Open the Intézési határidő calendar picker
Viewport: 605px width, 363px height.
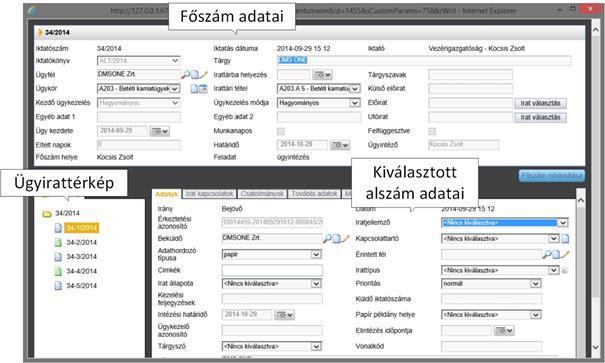coord(284,315)
